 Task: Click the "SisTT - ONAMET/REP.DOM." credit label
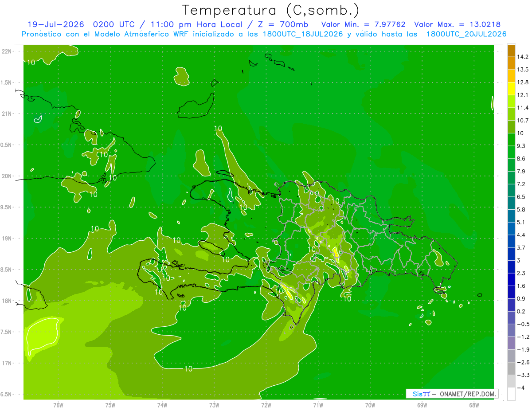tap(452, 394)
